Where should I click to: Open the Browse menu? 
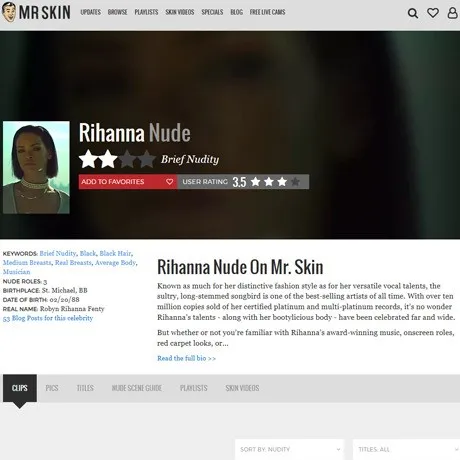click(117, 12)
